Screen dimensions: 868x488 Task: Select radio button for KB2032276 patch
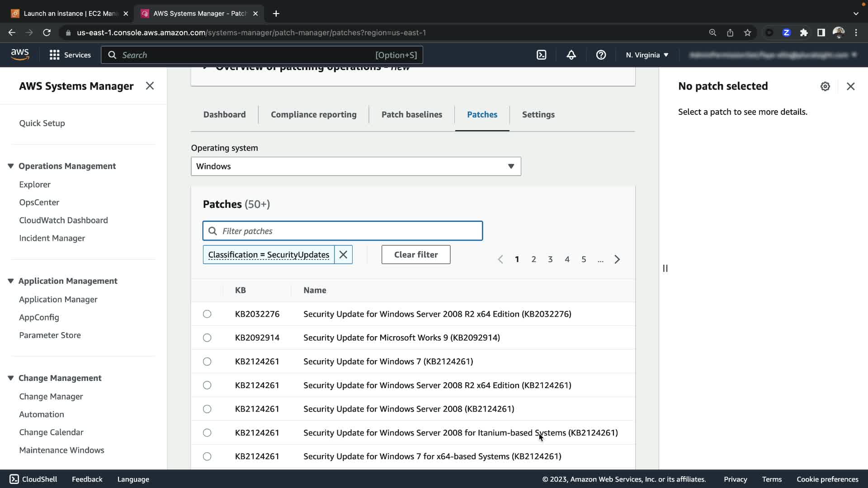[x=207, y=314]
